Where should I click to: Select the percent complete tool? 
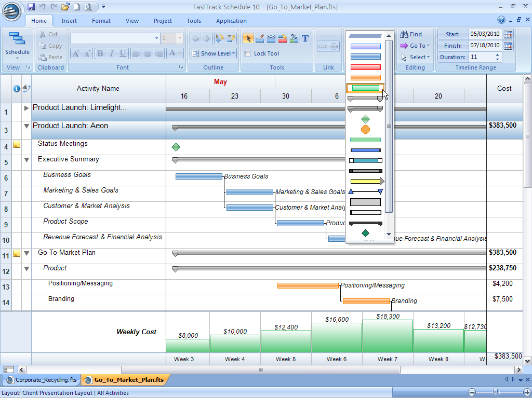point(294,38)
